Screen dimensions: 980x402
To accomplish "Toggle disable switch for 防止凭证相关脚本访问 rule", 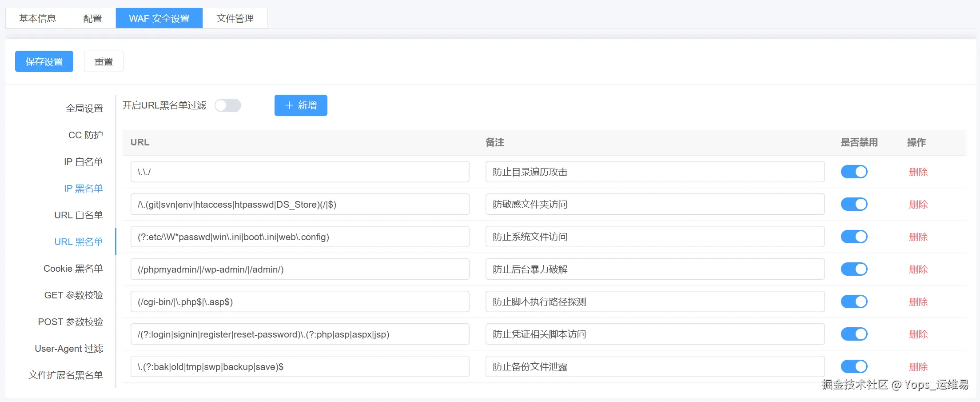I will tap(854, 334).
